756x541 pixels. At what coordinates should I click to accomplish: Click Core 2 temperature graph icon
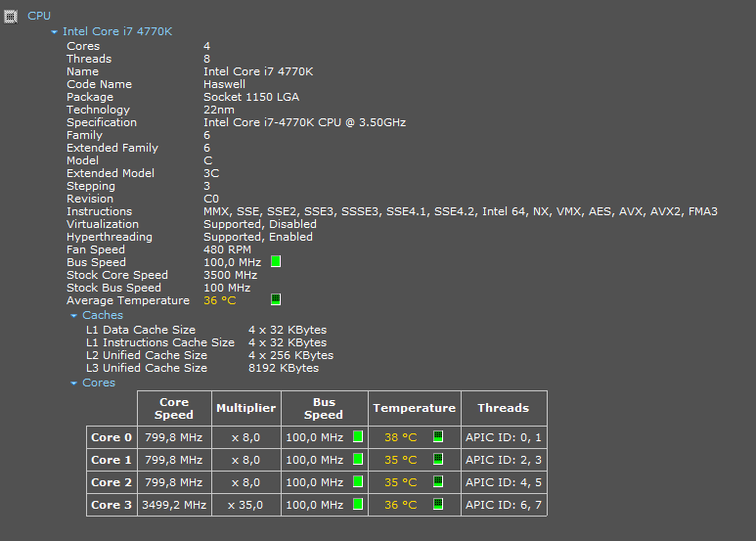click(x=438, y=481)
